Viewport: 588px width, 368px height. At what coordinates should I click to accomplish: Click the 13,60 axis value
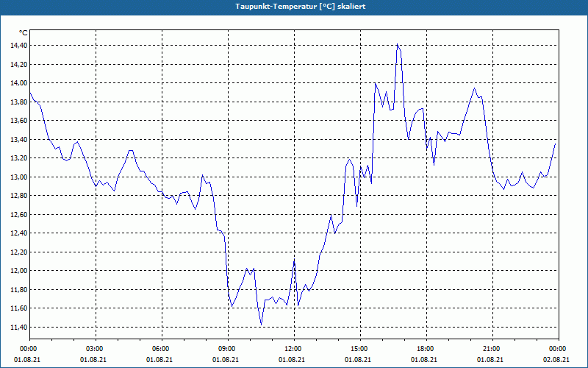(19, 121)
